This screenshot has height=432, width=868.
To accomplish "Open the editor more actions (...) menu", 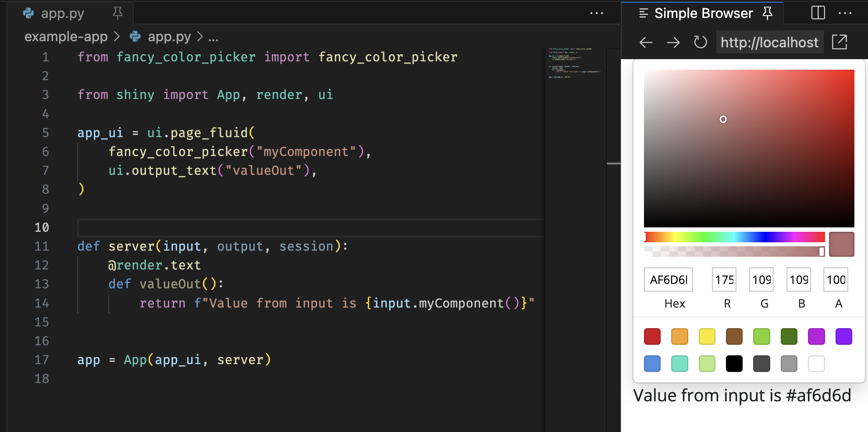I will [597, 14].
